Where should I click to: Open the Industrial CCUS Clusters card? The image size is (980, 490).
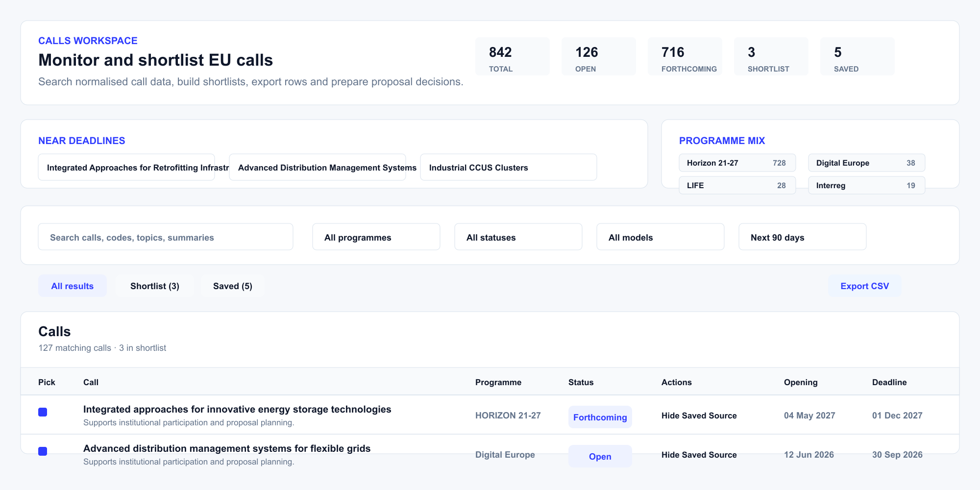509,168
